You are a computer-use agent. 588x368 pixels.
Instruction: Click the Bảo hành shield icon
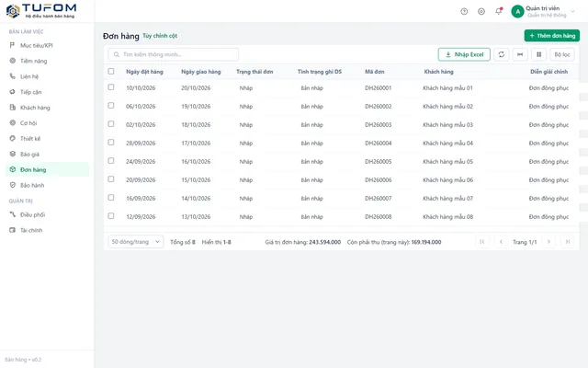[x=12, y=185]
